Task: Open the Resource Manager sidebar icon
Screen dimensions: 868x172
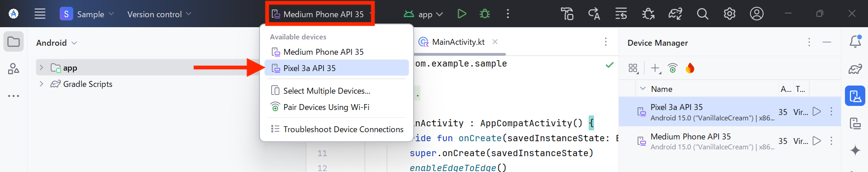Action: tap(14, 69)
